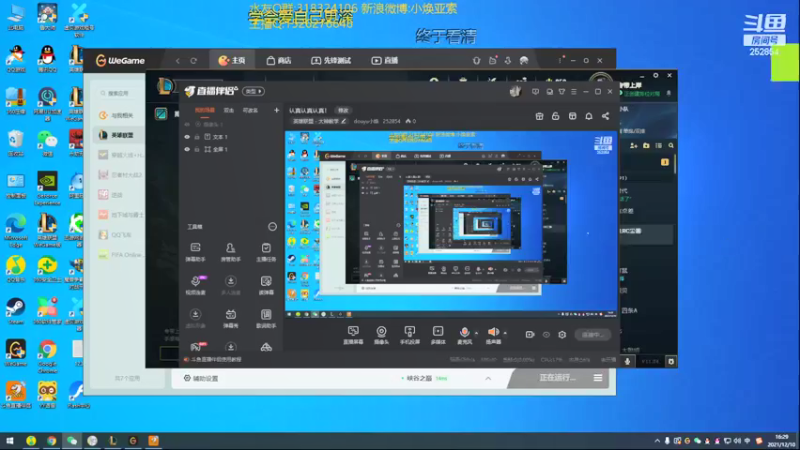Toggle the preview eye icon in bottom toolbar

click(x=546, y=335)
